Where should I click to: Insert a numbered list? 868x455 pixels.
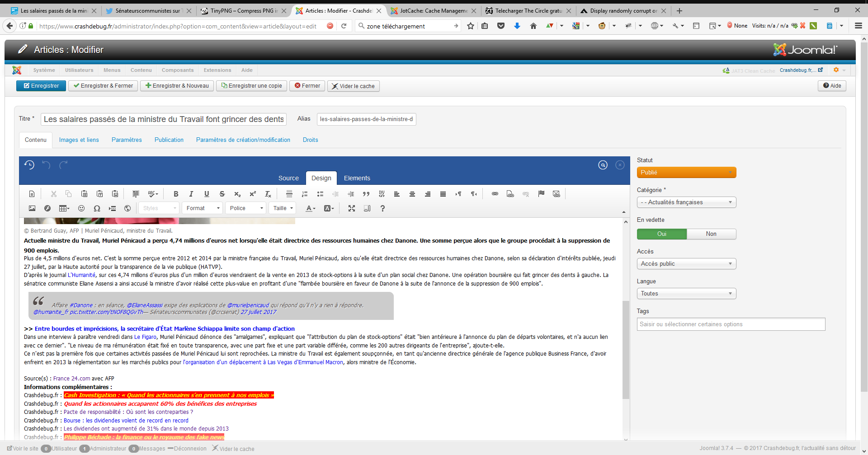coord(305,194)
